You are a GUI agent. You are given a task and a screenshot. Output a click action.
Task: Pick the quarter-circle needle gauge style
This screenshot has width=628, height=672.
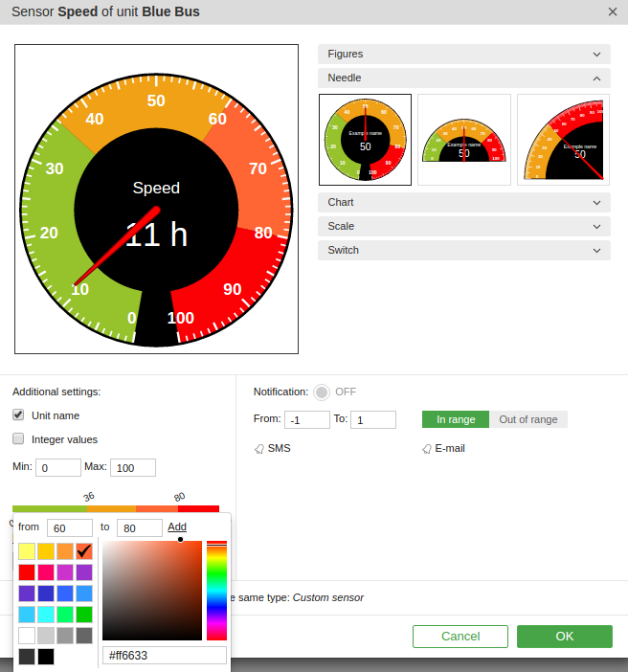[563, 140]
